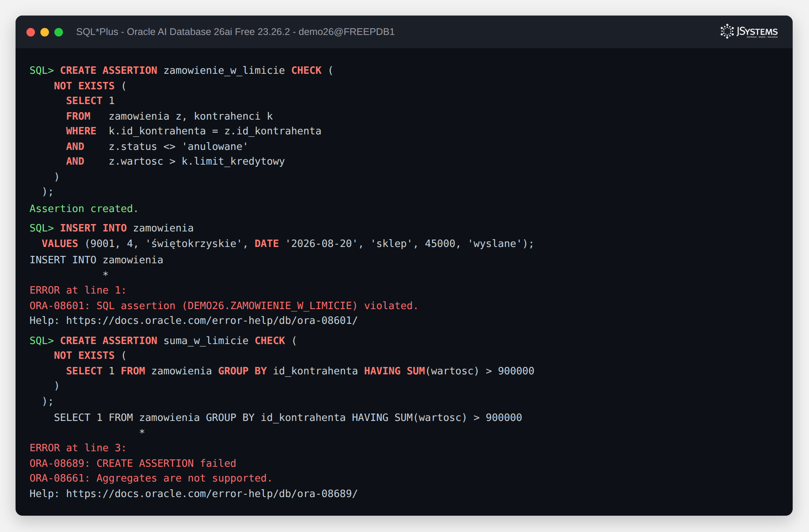Image resolution: width=809 pixels, height=532 pixels.
Task: Click the 'ORA-08689: CREATE ASSERTION failed' line
Action: click(133, 464)
